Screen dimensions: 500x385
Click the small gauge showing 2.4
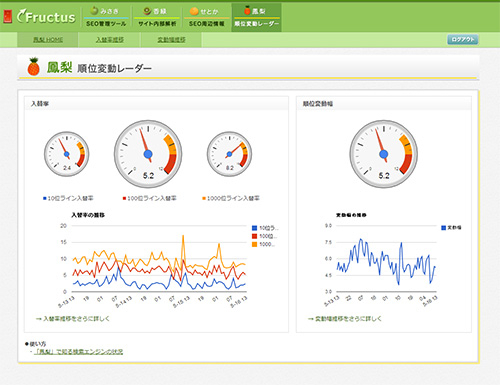pyautogui.click(x=67, y=154)
